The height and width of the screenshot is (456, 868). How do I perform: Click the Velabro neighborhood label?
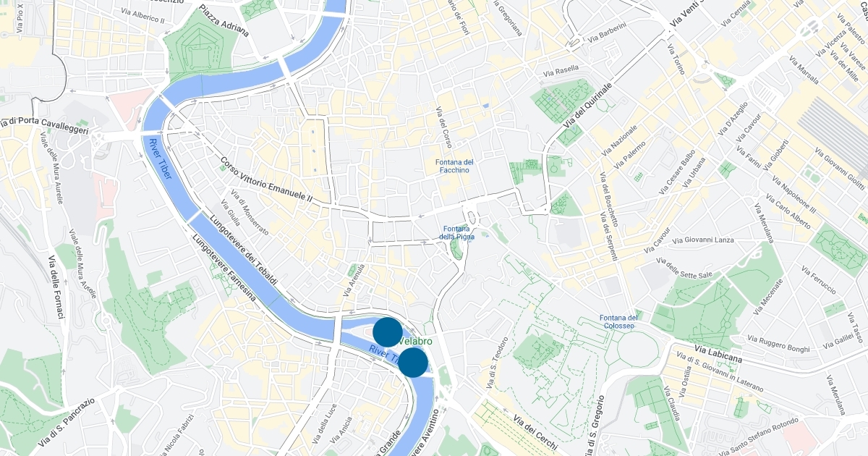pos(416,341)
